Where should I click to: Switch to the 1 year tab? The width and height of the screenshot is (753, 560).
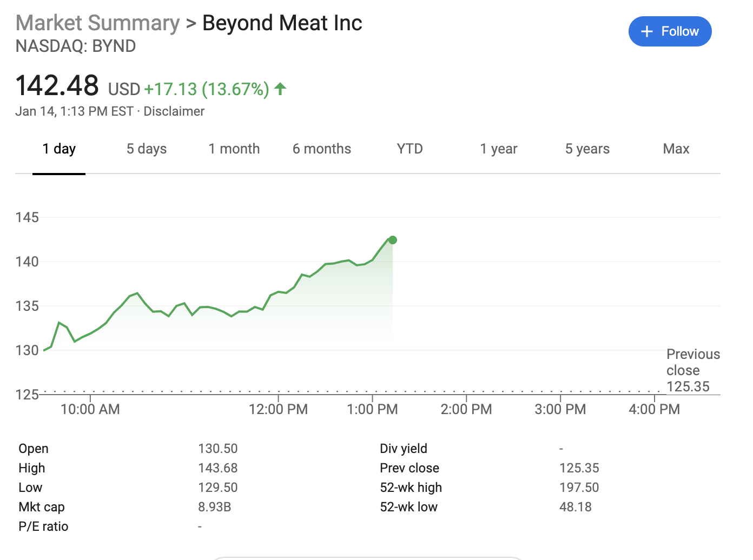pyautogui.click(x=498, y=149)
